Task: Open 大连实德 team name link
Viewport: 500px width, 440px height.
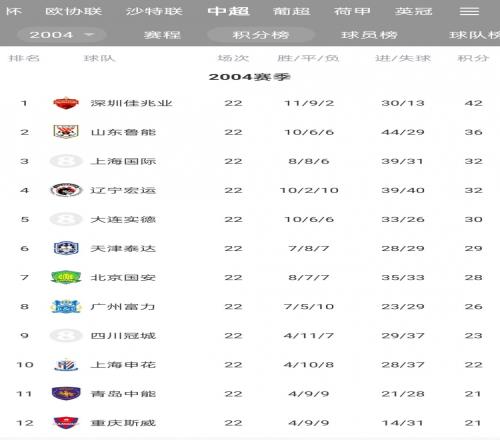Action: (x=123, y=219)
